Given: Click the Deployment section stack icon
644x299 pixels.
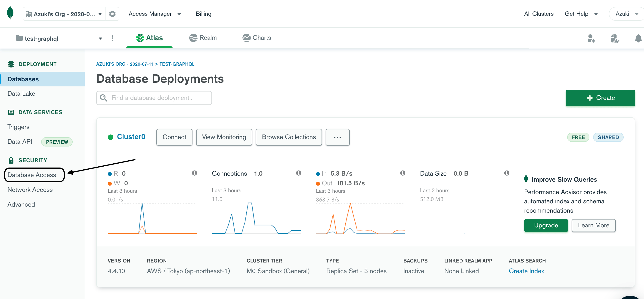Looking at the screenshot, I should pyautogui.click(x=11, y=64).
